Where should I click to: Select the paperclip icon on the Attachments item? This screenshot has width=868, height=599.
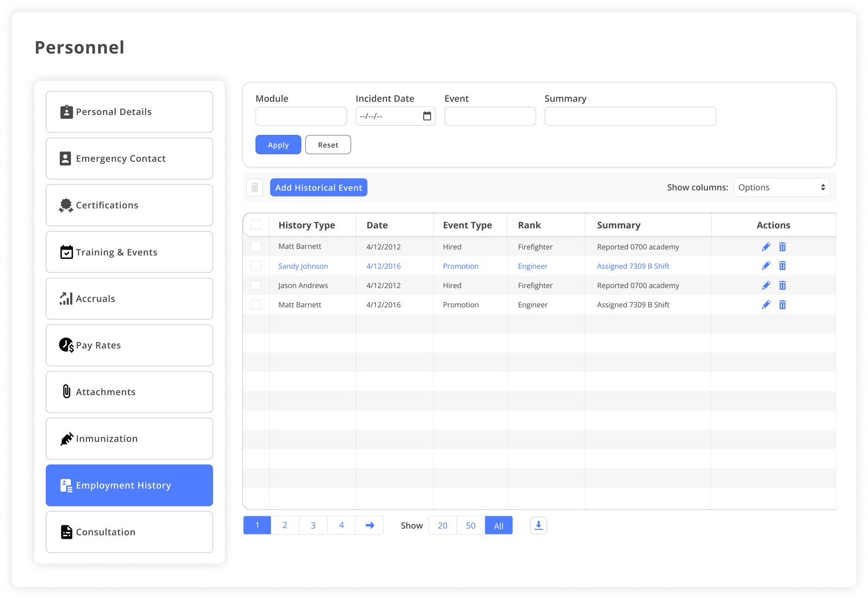[66, 392]
